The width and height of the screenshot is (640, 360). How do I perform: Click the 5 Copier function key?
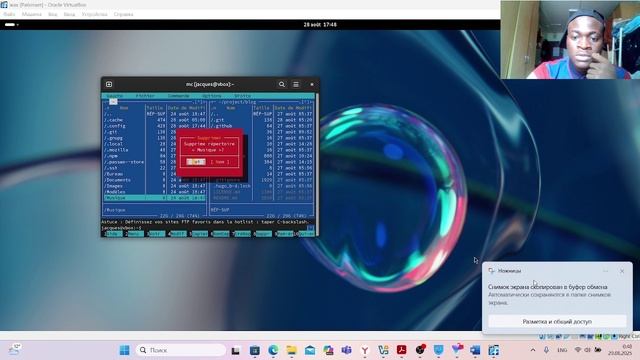[199, 234]
